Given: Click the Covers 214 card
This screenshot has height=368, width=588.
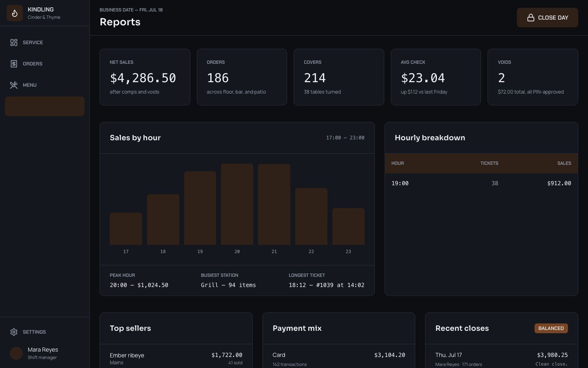Looking at the screenshot, I should (339, 77).
